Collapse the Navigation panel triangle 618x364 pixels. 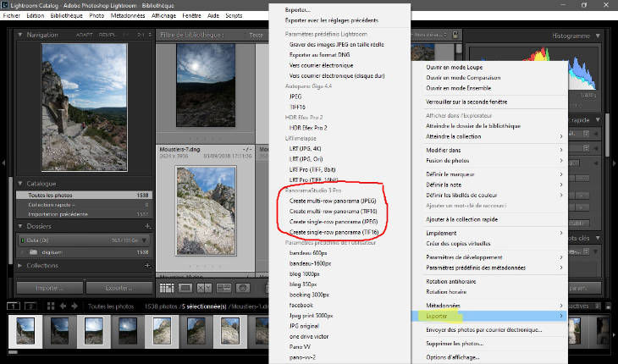[20, 35]
